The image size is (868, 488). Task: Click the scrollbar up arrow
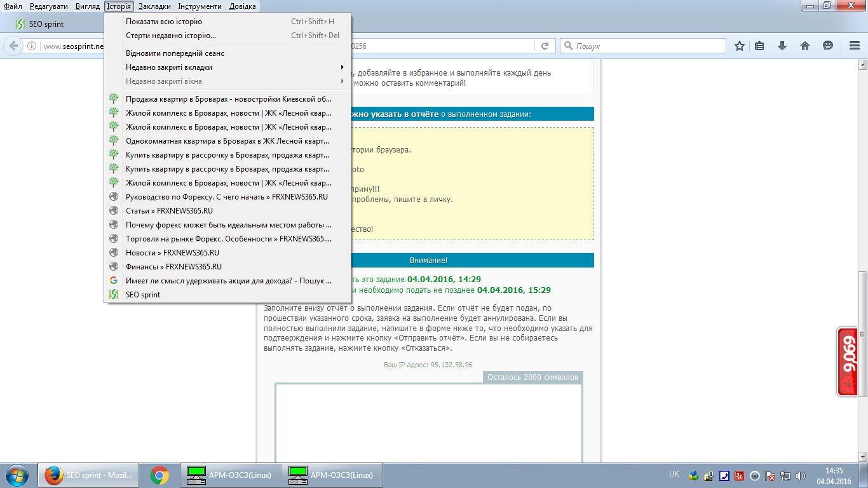click(x=863, y=64)
